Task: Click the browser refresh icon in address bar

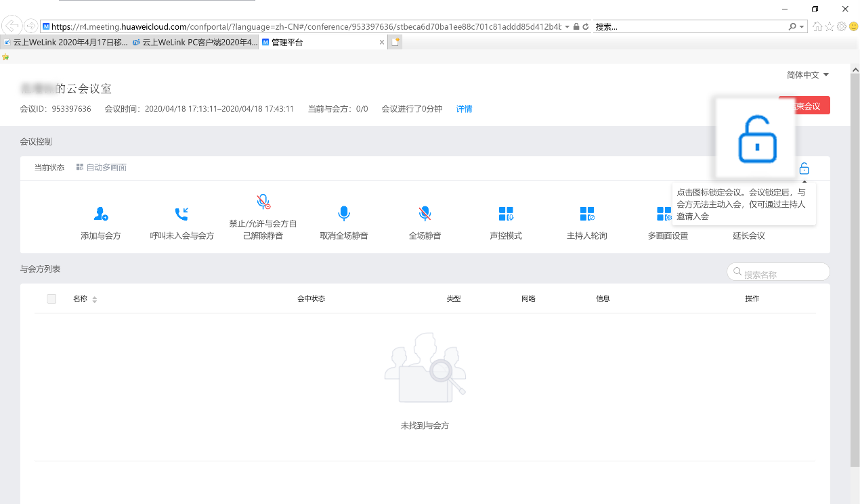Action: click(585, 27)
